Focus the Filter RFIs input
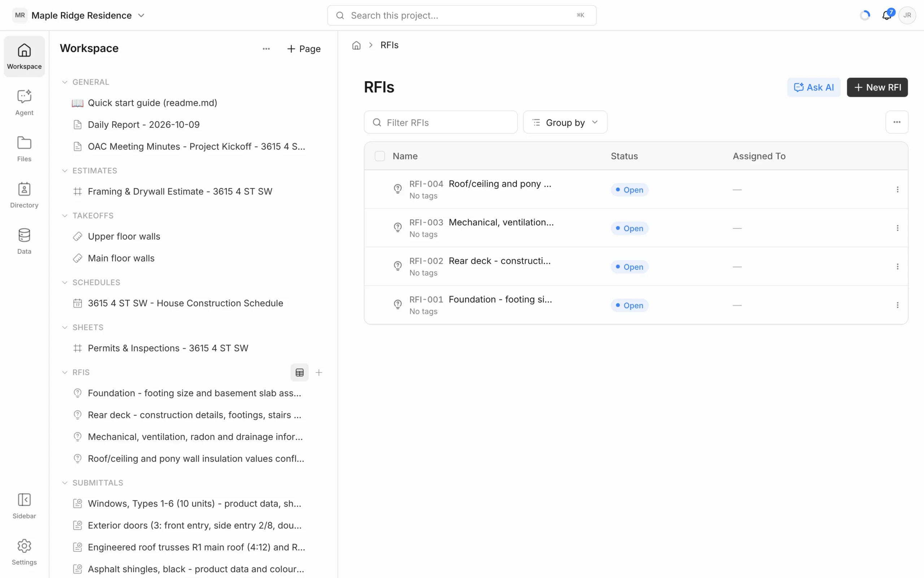The height and width of the screenshot is (578, 924). 441,122
